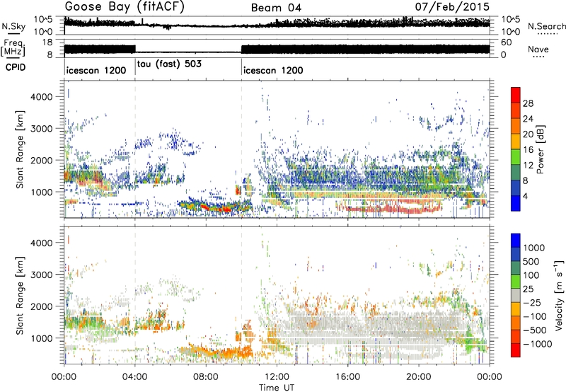The width and height of the screenshot is (566, 392).
Task: Click the red top segment of Power color bar
Action: click(516, 95)
